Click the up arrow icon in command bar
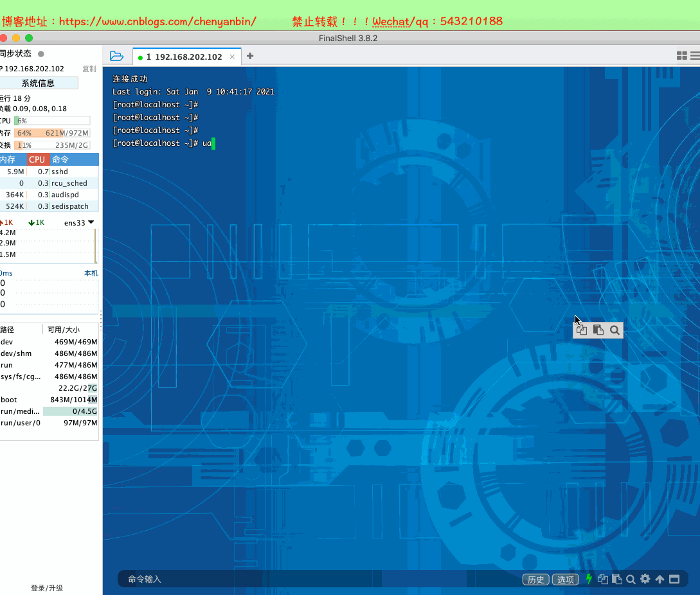700x595 pixels. (x=660, y=579)
